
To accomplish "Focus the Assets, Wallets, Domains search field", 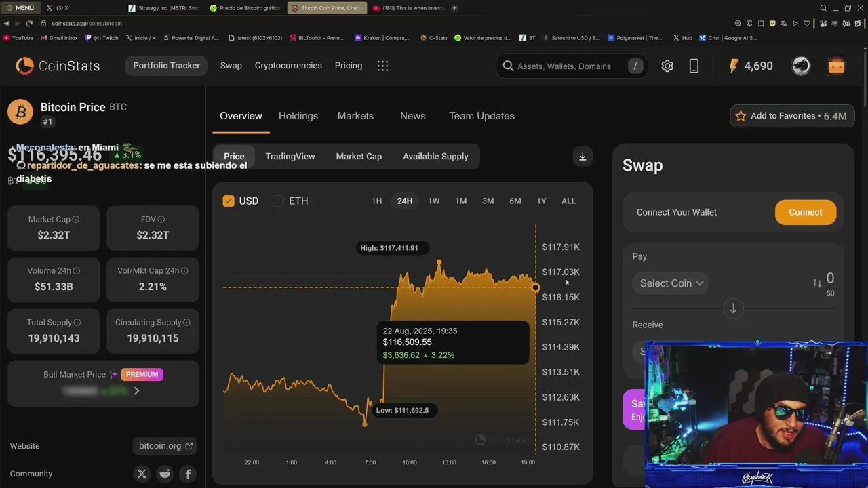I will tap(572, 66).
